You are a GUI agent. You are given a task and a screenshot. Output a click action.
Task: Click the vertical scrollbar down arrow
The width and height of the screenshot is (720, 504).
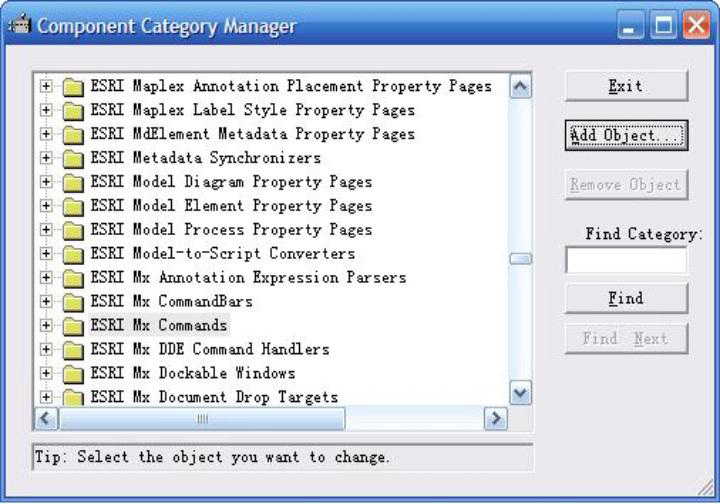(520, 392)
